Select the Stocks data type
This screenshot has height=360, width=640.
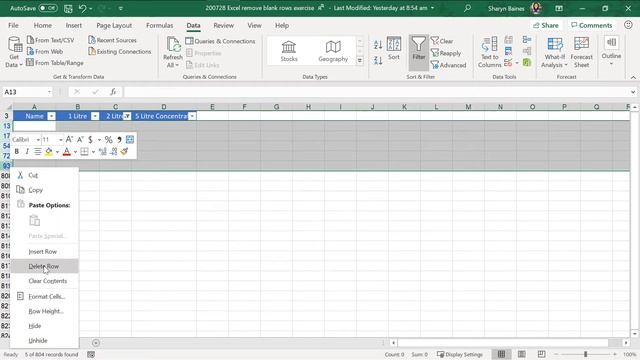289,51
